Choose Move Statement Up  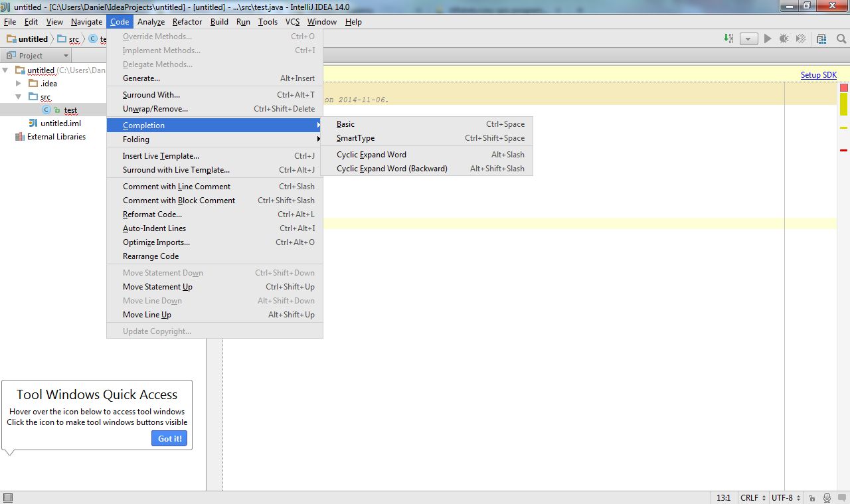[214, 287]
